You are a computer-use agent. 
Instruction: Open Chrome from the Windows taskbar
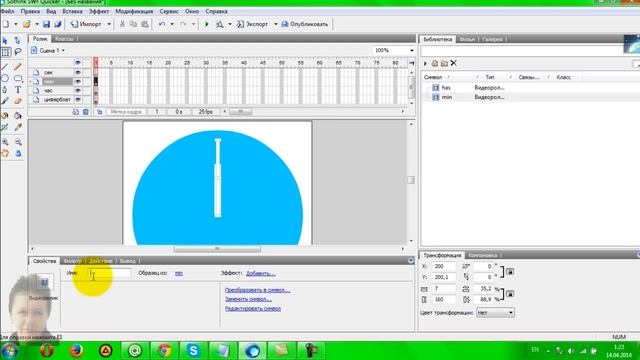point(164,350)
